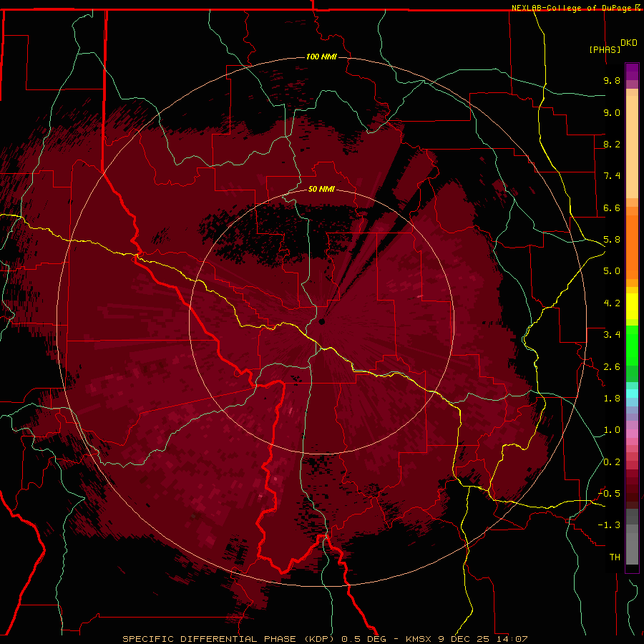Click the TH threshold label on legend
The height and width of the screenshot is (644, 644).
click(615, 557)
